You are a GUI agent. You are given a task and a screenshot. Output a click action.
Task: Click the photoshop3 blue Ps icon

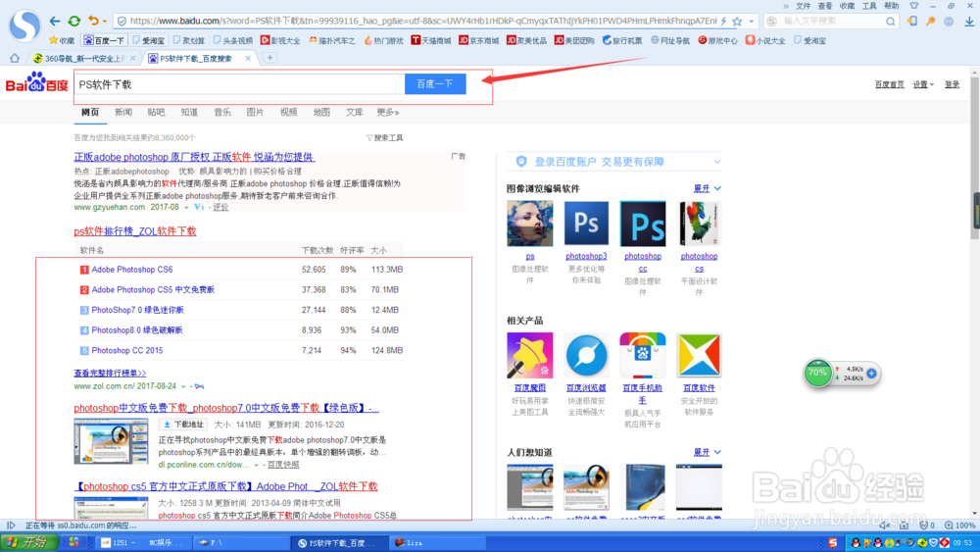[x=586, y=224]
